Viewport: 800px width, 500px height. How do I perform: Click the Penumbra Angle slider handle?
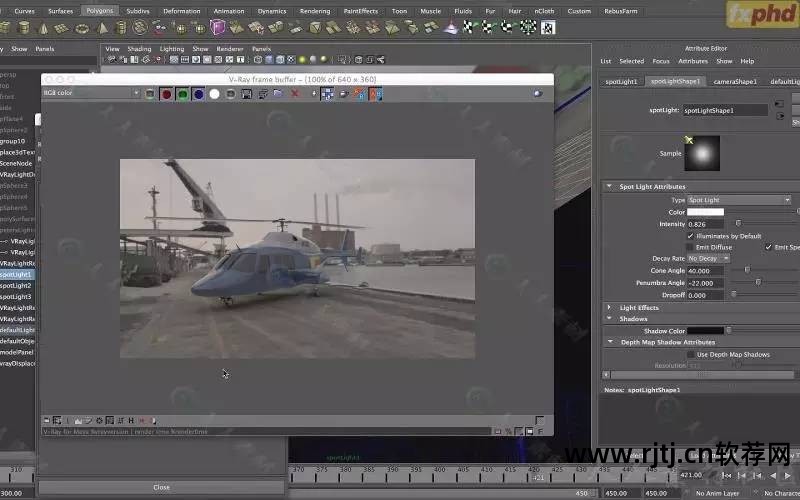pos(758,282)
